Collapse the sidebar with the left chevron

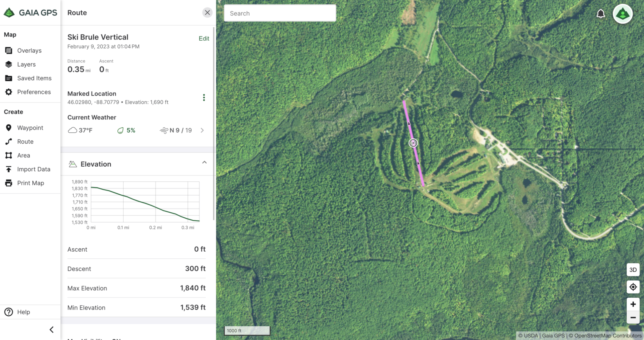tap(52, 330)
